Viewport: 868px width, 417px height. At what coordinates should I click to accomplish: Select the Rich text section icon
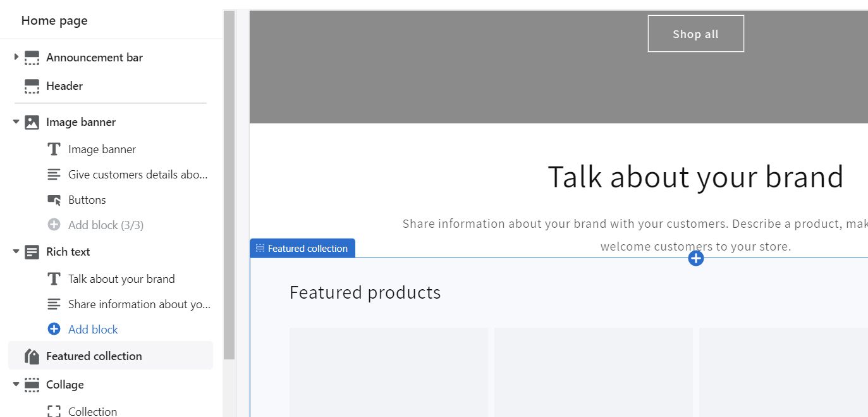click(x=31, y=252)
